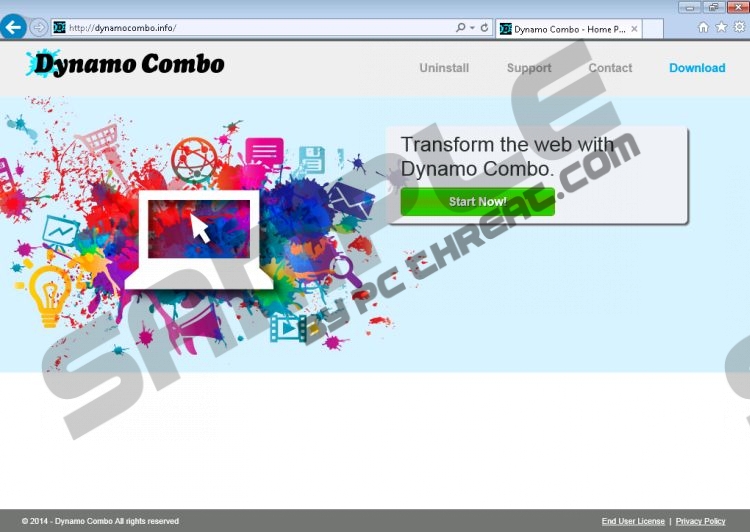Click the address bar search magnifier icon

460,28
